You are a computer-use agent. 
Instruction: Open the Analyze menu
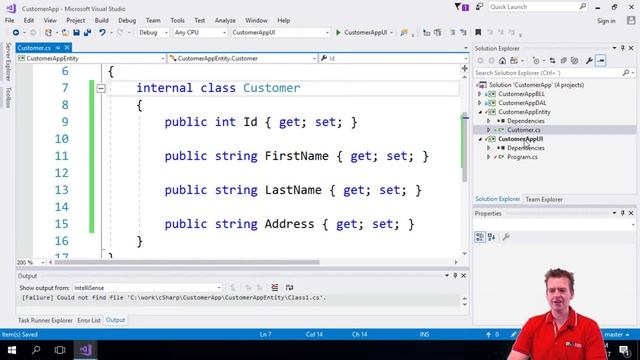(x=225, y=20)
